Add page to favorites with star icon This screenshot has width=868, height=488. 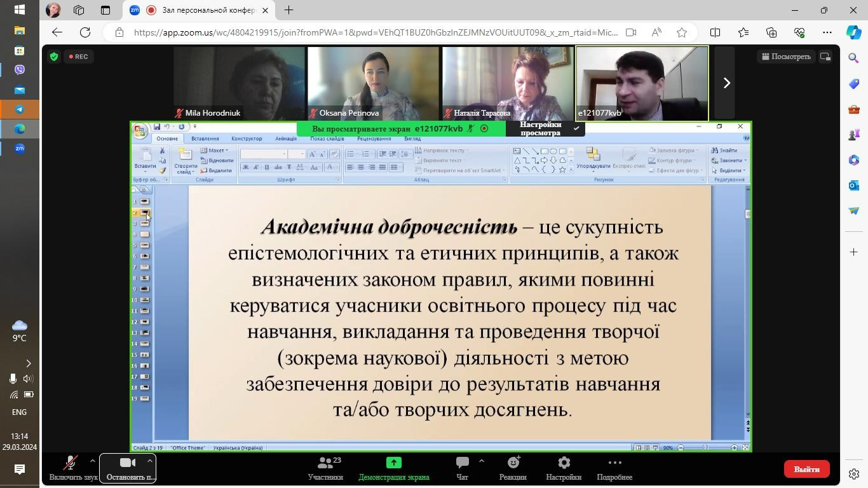click(x=682, y=32)
